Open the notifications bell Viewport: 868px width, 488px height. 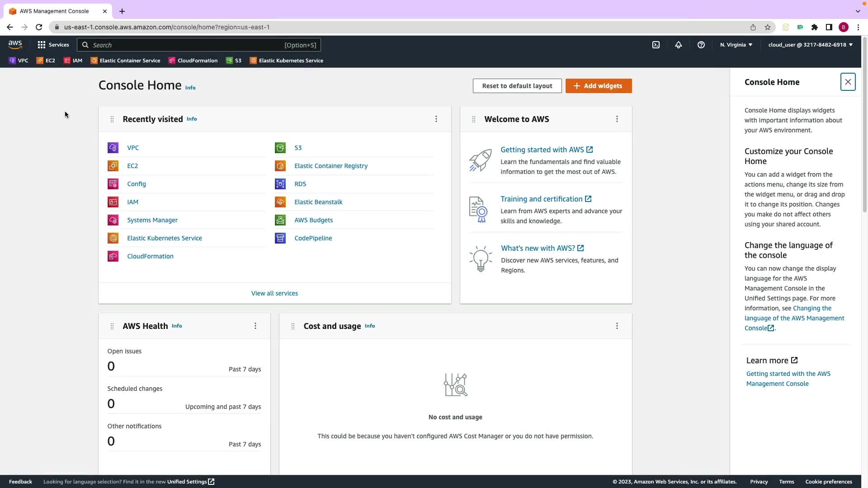[679, 45]
